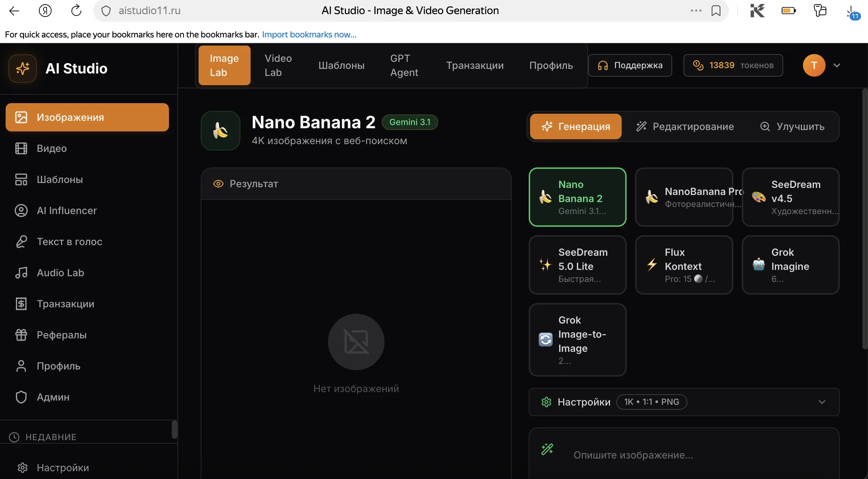Click the Import bookmarks now link
The width and height of the screenshot is (868, 479).
pyautogui.click(x=309, y=35)
